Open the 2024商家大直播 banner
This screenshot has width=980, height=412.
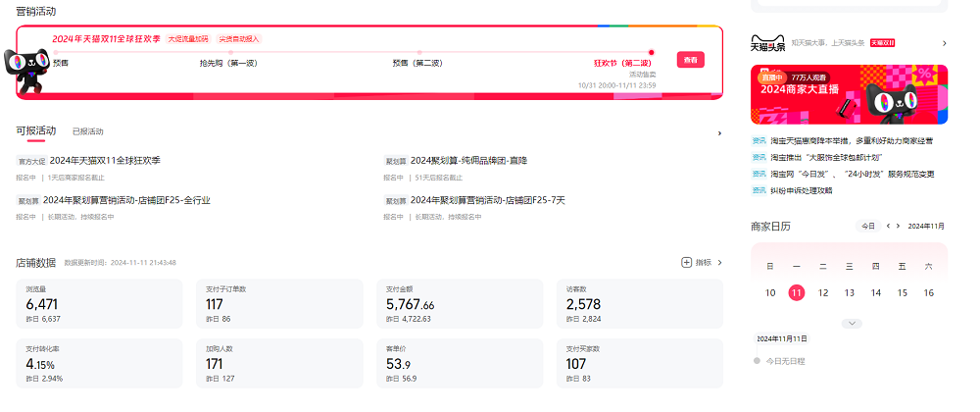pos(849,95)
